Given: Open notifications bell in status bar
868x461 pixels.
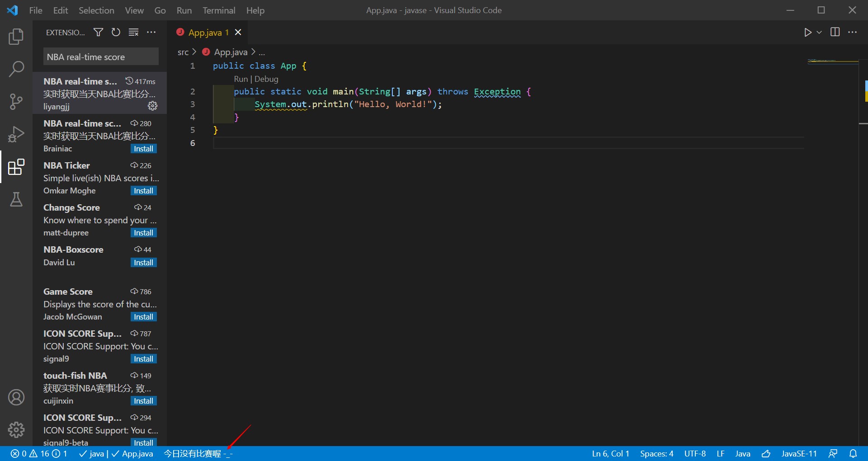Looking at the screenshot, I should click(853, 453).
